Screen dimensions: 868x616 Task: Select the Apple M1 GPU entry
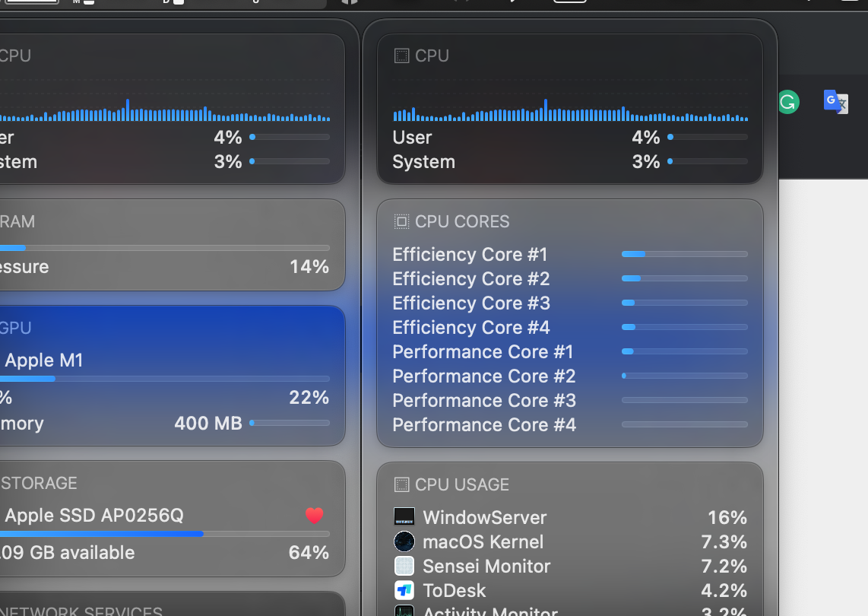coord(44,360)
